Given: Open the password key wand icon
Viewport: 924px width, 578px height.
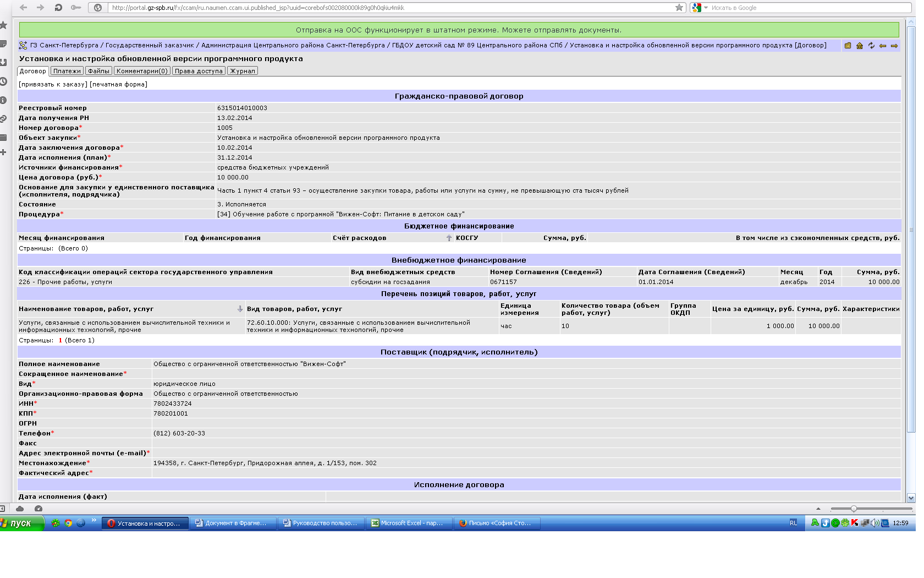Looking at the screenshot, I should click(x=76, y=7).
